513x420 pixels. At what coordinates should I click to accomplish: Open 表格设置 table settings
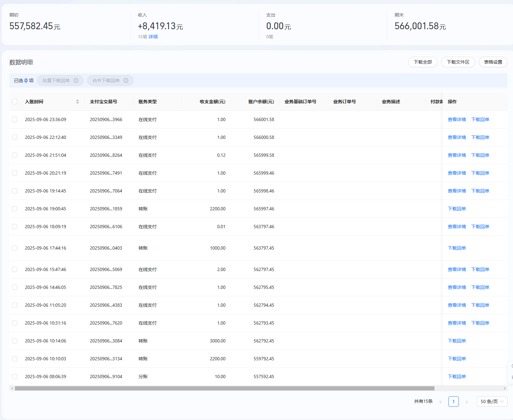pyautogui.click(x=493, y=62)
